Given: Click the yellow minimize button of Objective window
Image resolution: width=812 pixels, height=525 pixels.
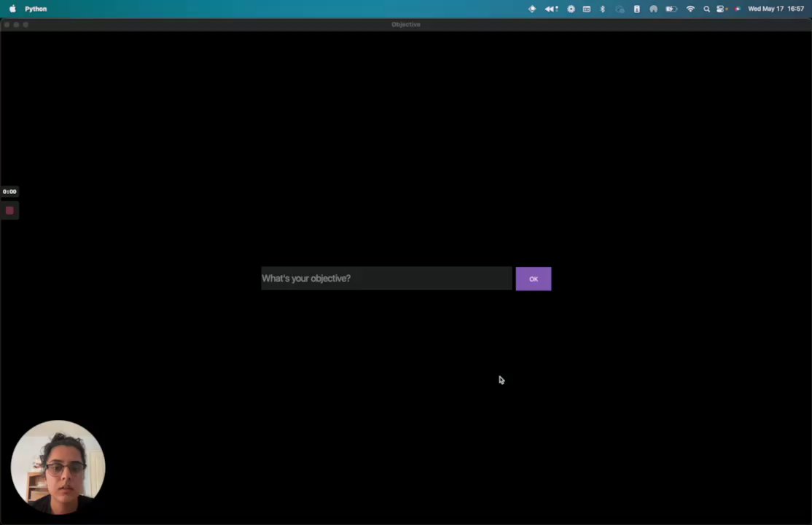Looking at the screenshot, I should [16, 24].
